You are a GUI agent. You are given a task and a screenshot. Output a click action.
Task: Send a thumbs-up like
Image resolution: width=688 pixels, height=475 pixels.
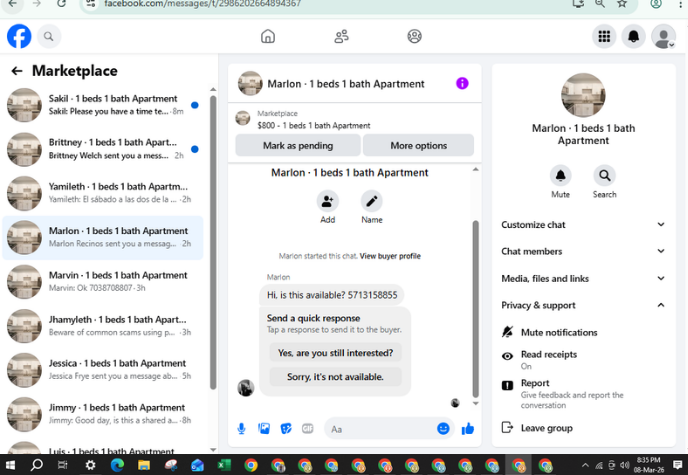468,429
